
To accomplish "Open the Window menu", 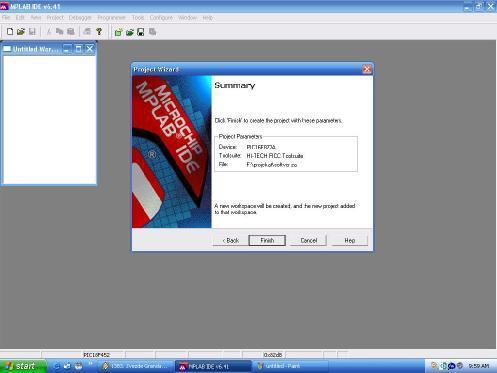I will (x=188, y=18).
